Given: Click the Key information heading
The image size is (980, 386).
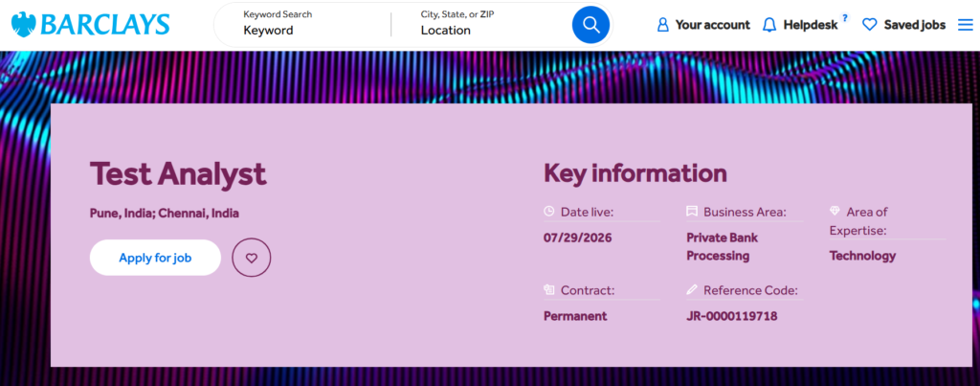Looking at the screenshot, I should point(635,173).
